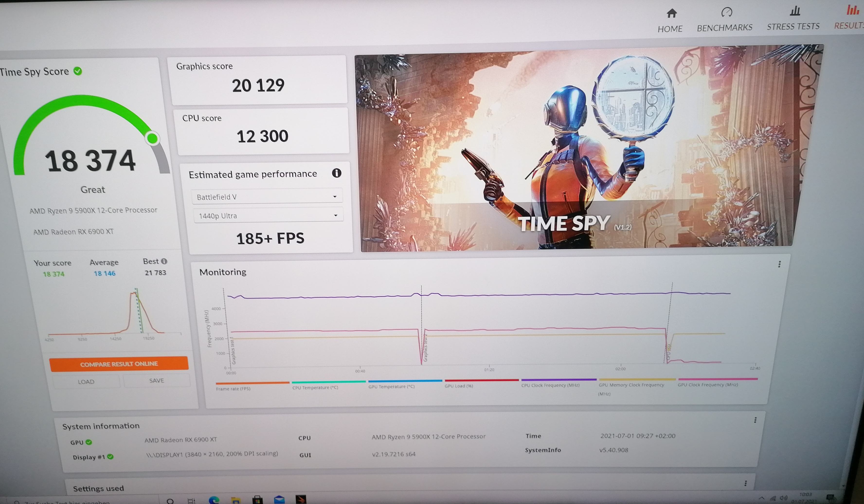Click the network icon in system tray
Viewport: 864px width, 504px height.
click(x=773, y=498)
